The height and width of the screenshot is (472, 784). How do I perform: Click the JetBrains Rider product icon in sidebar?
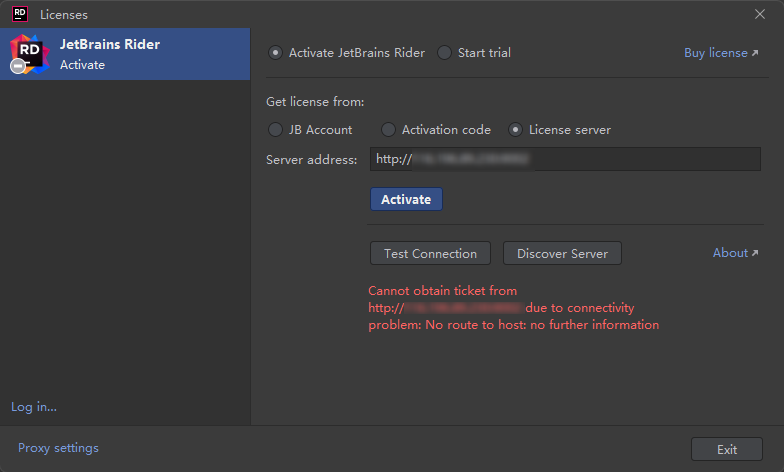pos(29,54)
